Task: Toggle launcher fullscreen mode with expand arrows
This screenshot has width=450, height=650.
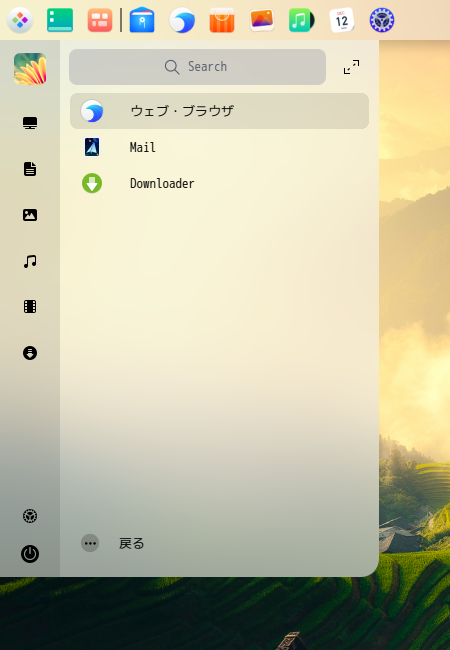Action: (351, 67)
